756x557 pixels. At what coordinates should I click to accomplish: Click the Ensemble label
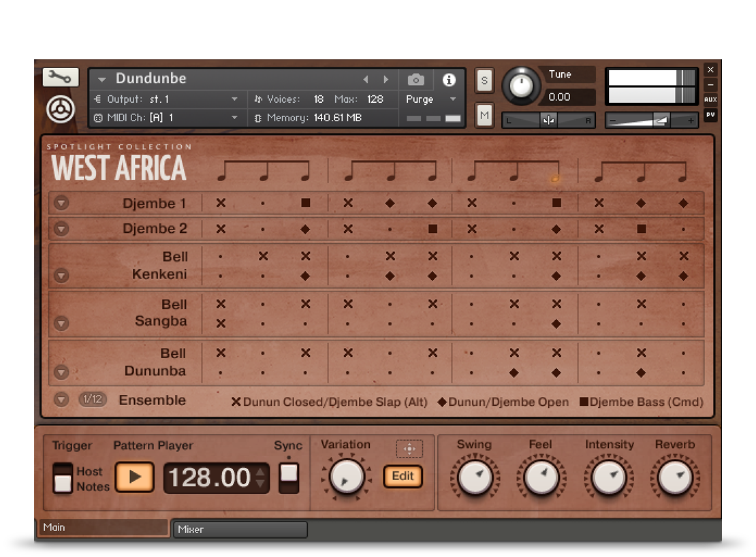coord(153,400)
